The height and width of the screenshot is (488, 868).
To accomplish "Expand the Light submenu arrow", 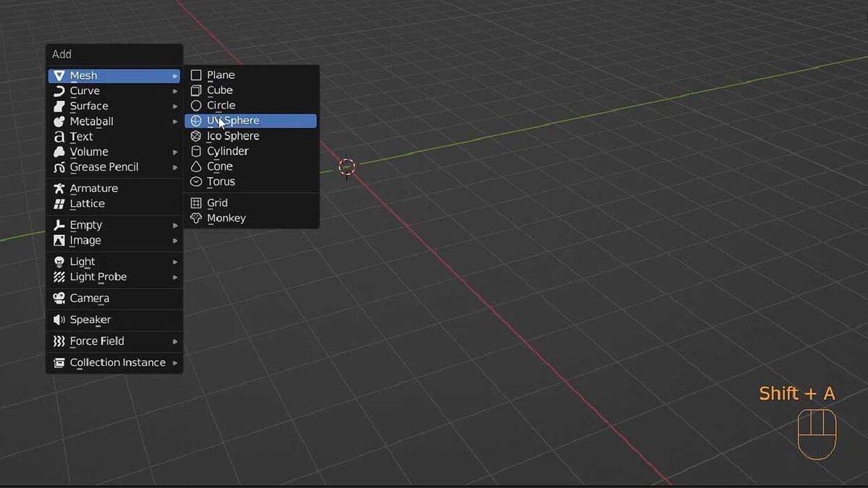I will click(175, 262).
